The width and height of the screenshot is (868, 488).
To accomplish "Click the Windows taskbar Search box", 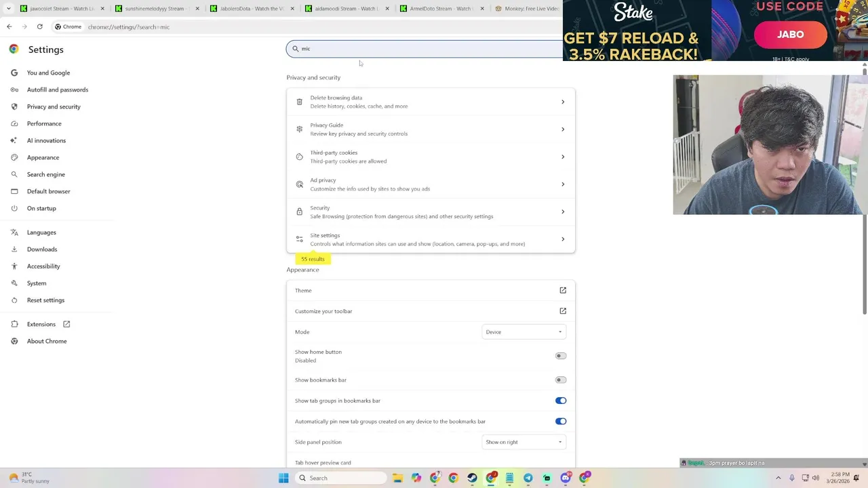I will pyautogui.click(x=341, y=478).
